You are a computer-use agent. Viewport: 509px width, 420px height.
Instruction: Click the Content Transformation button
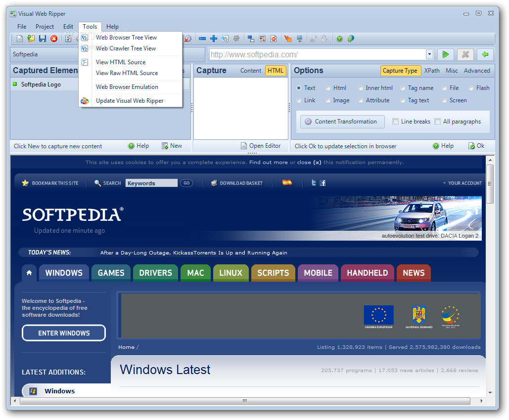(342, 122)
